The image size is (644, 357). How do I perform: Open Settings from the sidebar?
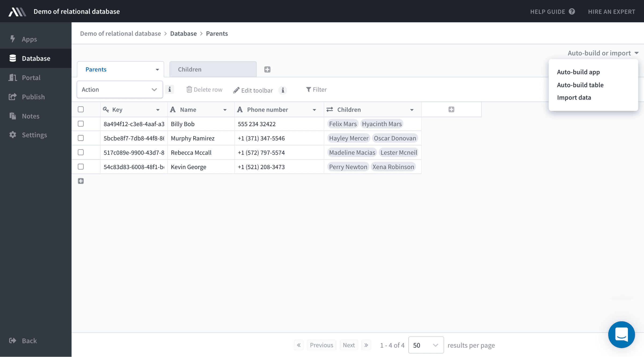click(34, 135)
